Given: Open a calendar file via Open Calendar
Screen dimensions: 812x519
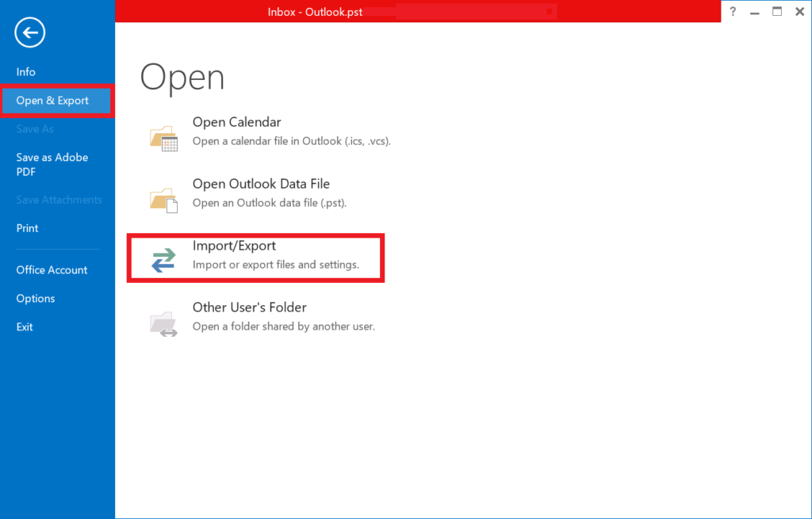Looking at the screenshot, I should coord(236,121).
